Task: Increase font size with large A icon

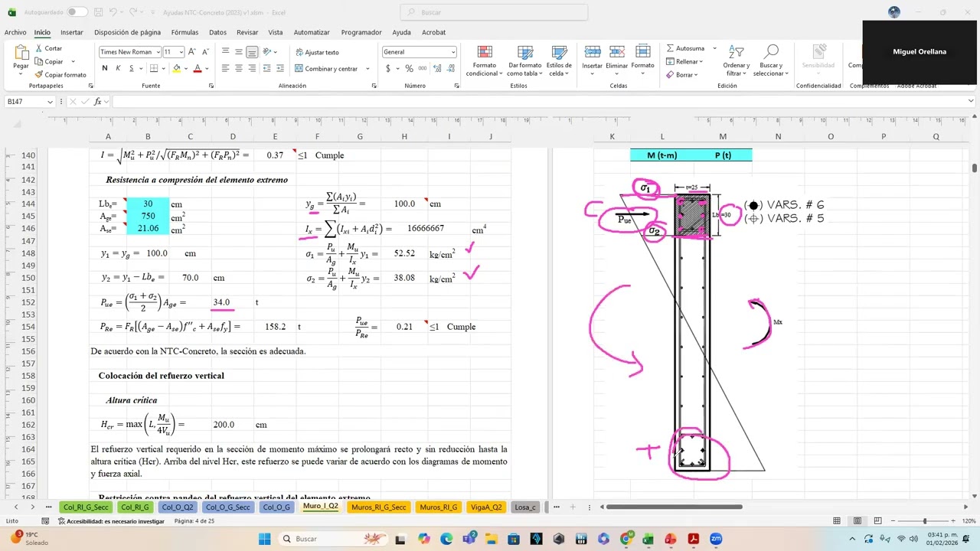Action: point(193,51)
